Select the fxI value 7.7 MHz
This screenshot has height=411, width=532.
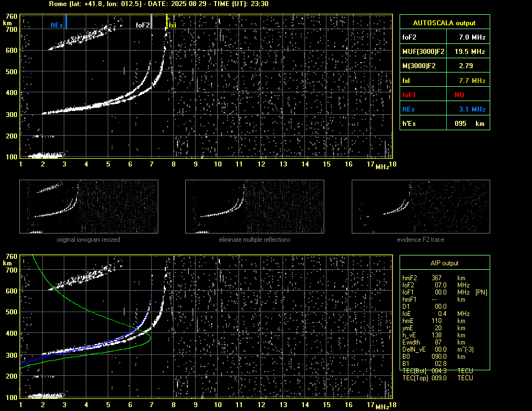(472, 81)
